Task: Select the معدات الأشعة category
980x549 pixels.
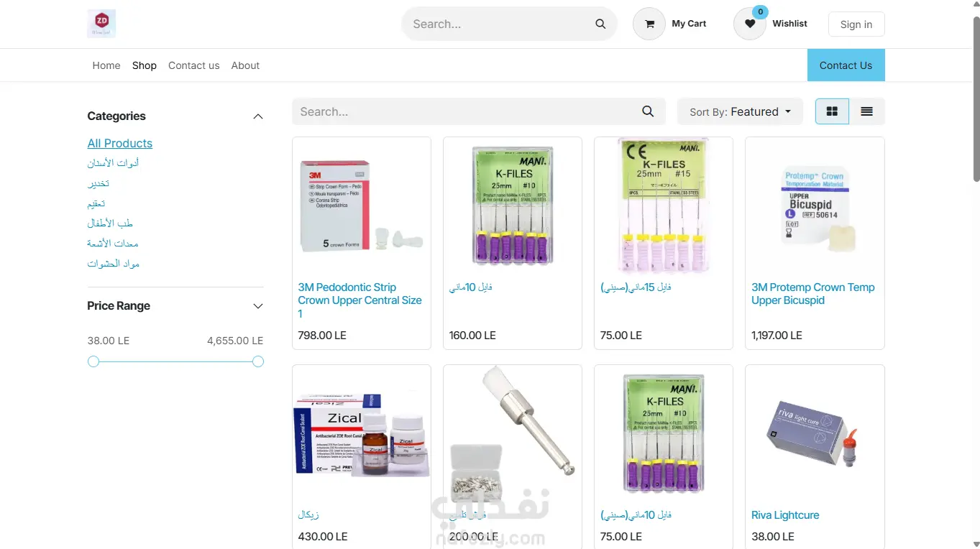Action: pos(113,244)
